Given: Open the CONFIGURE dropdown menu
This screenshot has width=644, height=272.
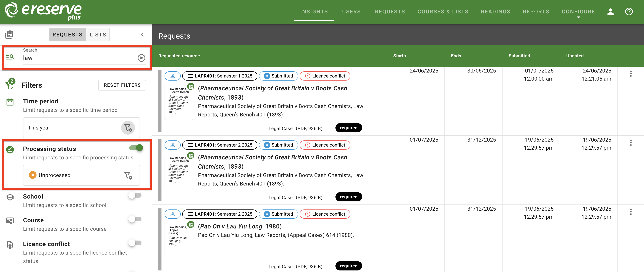Looking at the screenshot, I should pos(578,12).
